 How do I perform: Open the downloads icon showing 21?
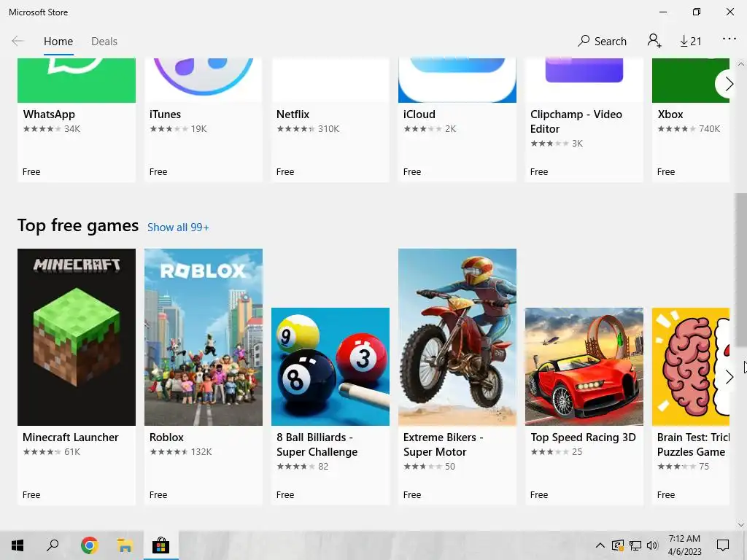[x=690, y=42]
